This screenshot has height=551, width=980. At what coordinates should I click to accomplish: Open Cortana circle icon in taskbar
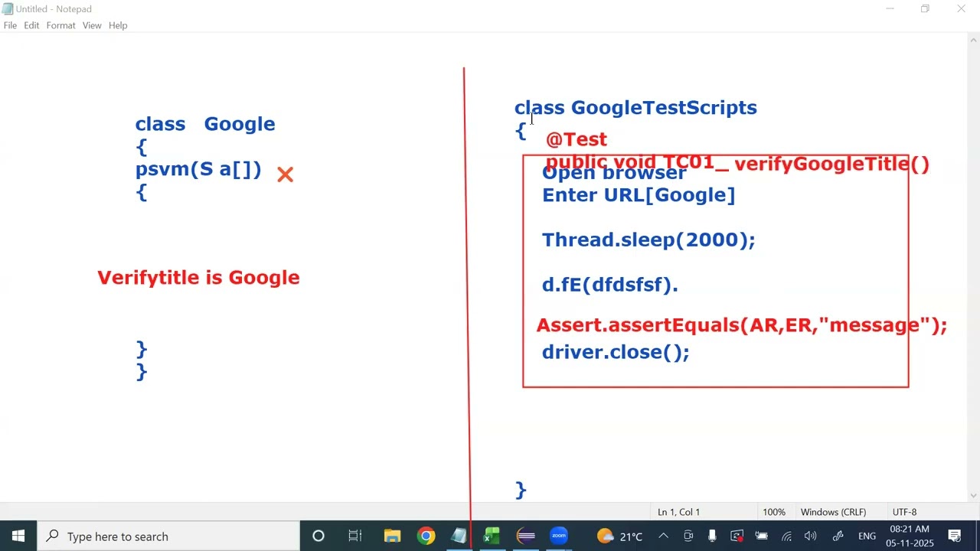[x=318, y=536]
